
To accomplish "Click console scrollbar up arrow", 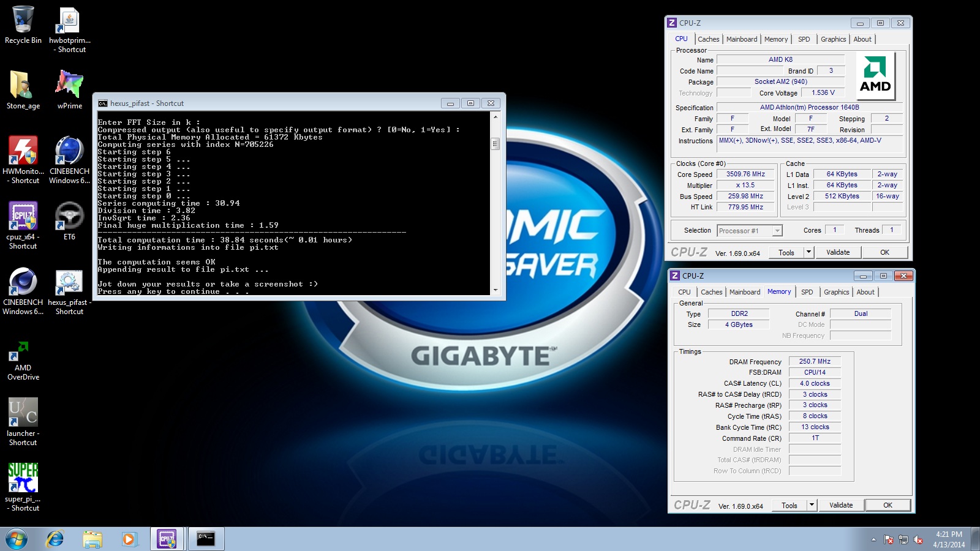I will [496, 116].
